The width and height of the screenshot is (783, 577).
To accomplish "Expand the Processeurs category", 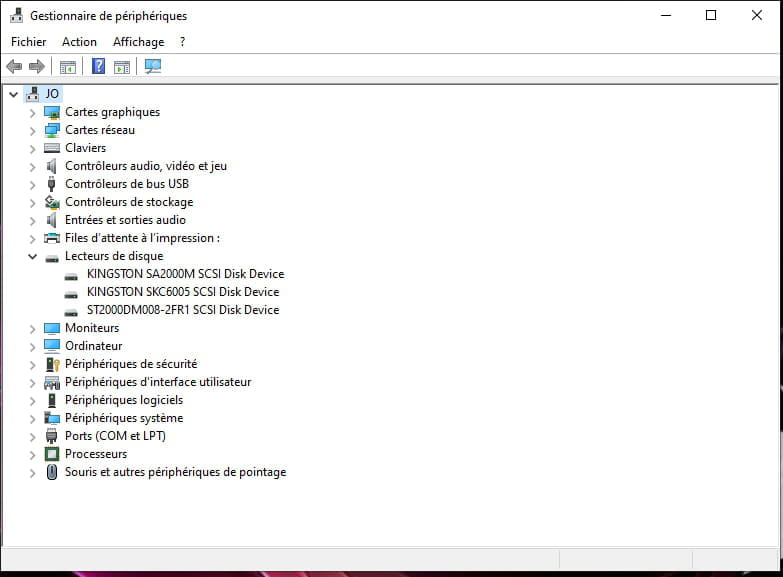I will click(32, 455).
